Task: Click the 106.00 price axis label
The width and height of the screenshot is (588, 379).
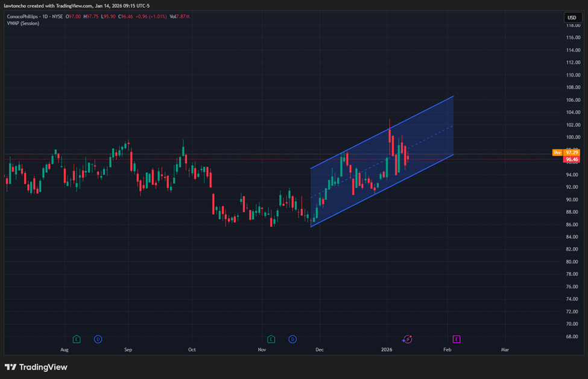Action: click(573, 100)
